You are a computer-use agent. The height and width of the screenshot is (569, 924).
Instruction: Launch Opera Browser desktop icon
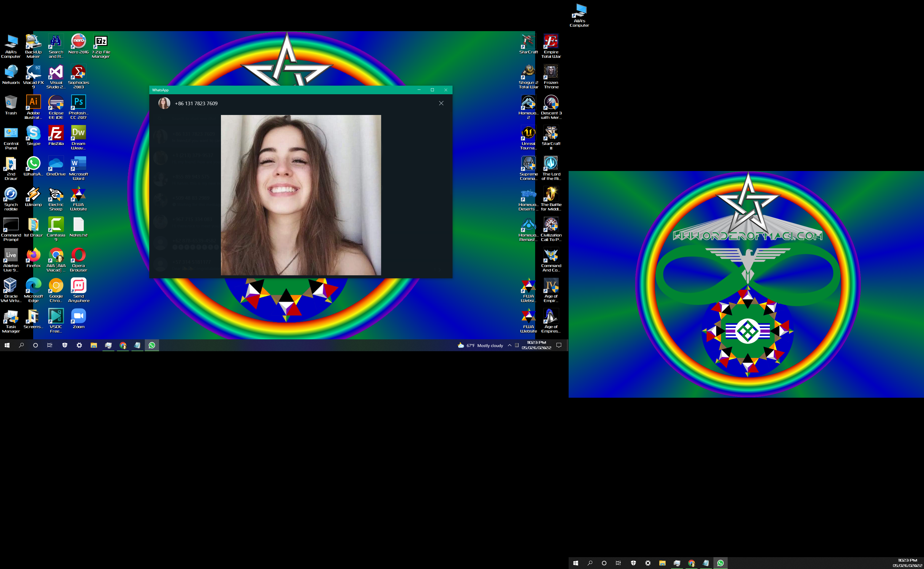(78, 255)
